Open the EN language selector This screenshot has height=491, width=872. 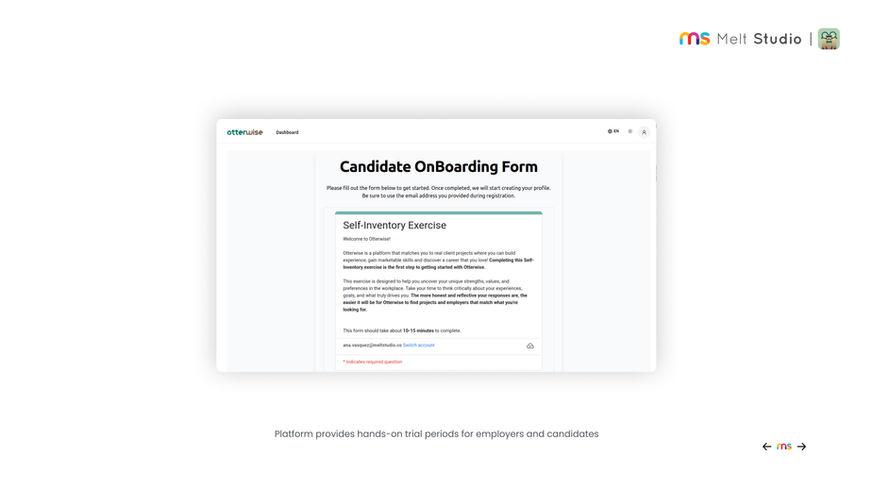[613, 131]
